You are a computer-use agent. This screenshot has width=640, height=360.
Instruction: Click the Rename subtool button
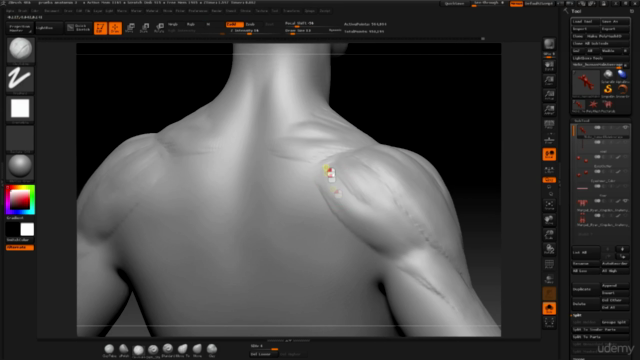click(x=586, y=264)
